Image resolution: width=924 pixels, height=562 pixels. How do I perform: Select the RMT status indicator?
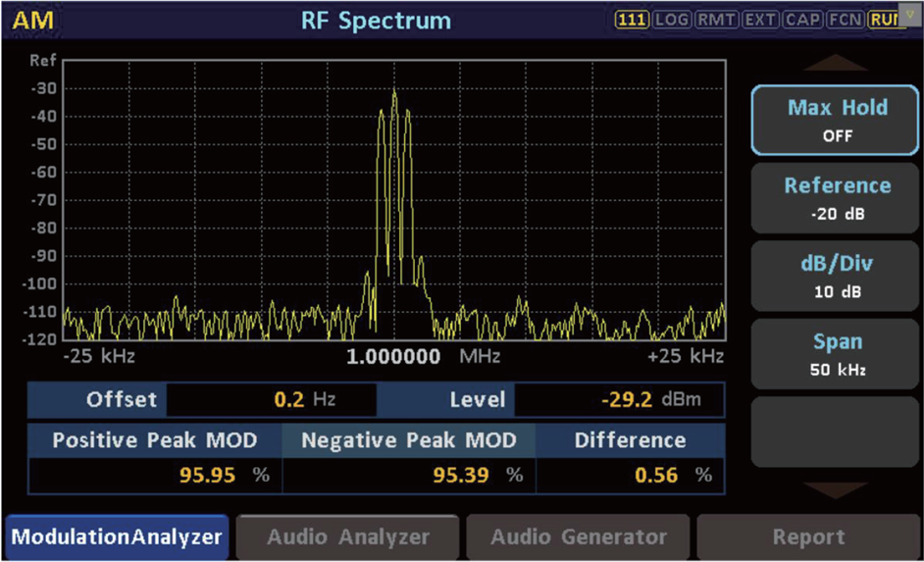point(716,20)
